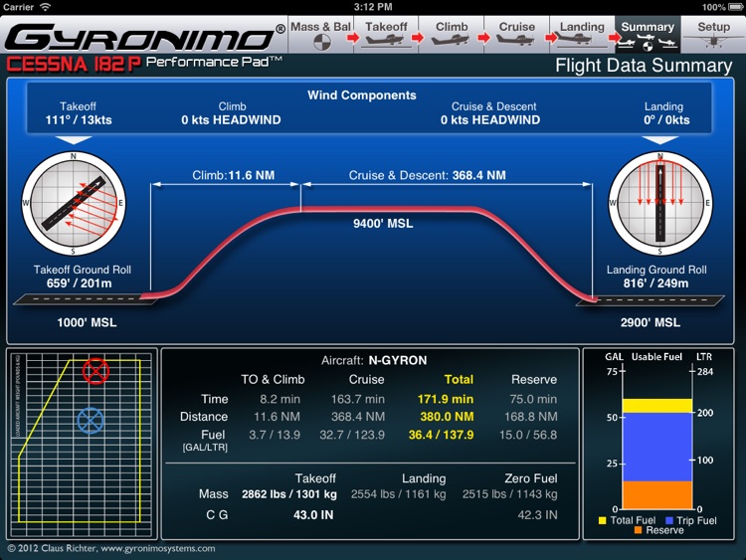Tap zero fuel CG 42.3 IN

tap(537, 515)
